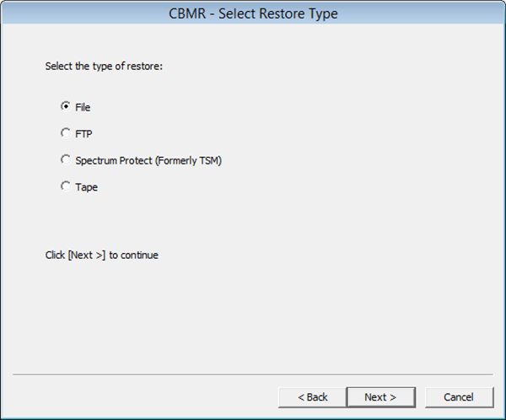The width and height of the screenshot is (506, 420).
Task: Click the "FTP" option label text
Action: (x=83, y=133)
